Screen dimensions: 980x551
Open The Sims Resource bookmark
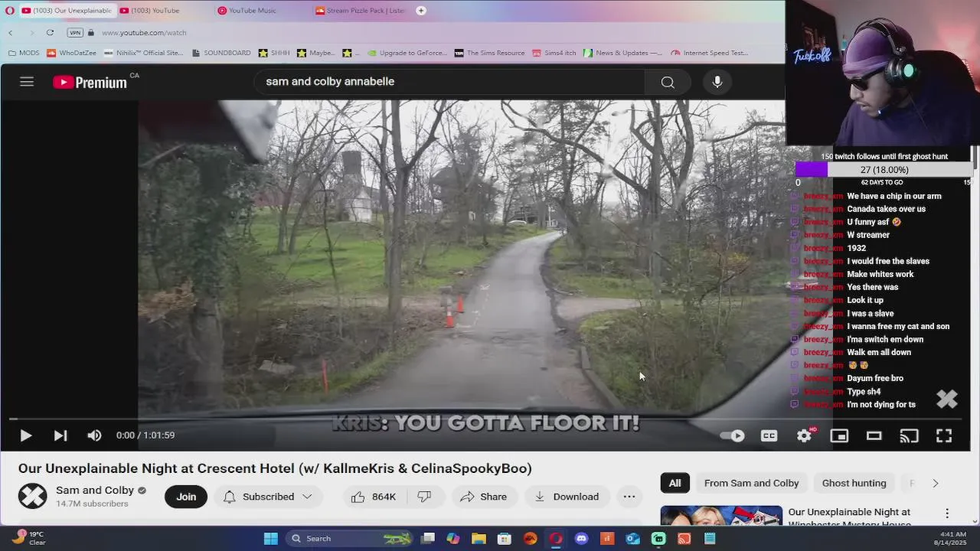[x=490, y=53]
